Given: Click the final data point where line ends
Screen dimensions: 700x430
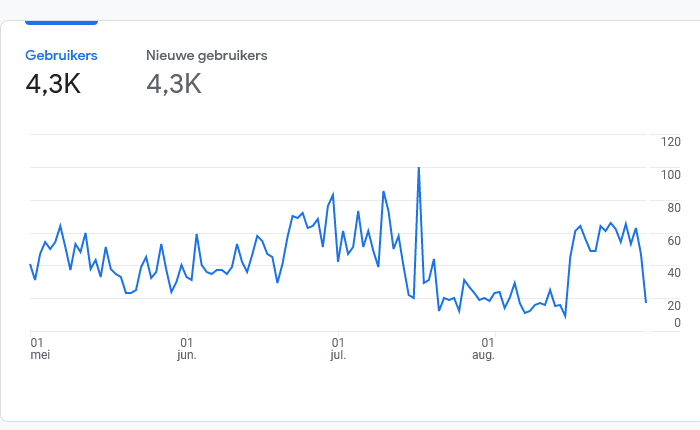Looking at the screenshot, I should coord(646,302).
